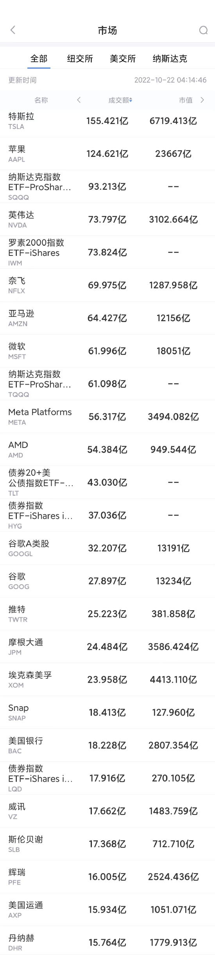Screen dimensions: 215x980
Task: Open the 特斯拉 TSLA stock row
Action: [x=107, y=121]
